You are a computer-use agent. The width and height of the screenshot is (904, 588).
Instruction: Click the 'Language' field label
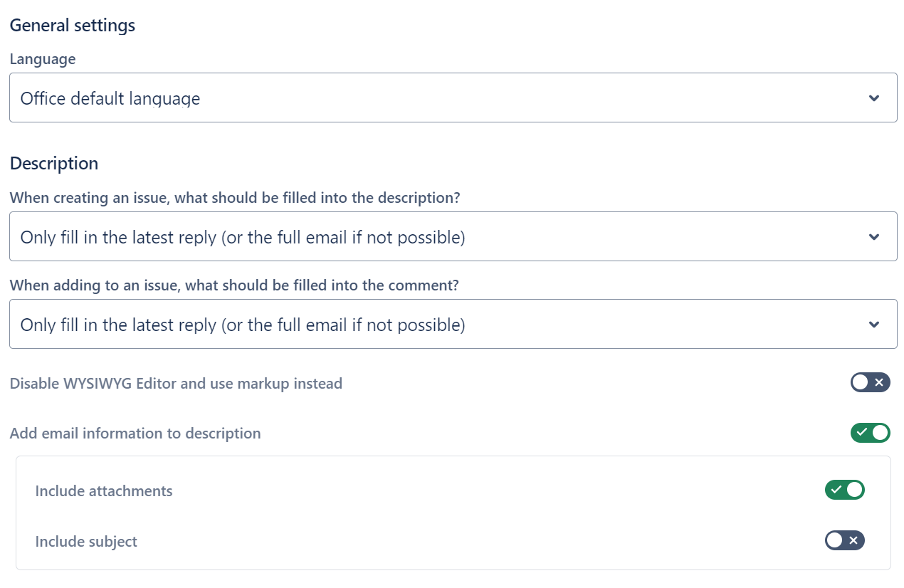pos(43,59)
